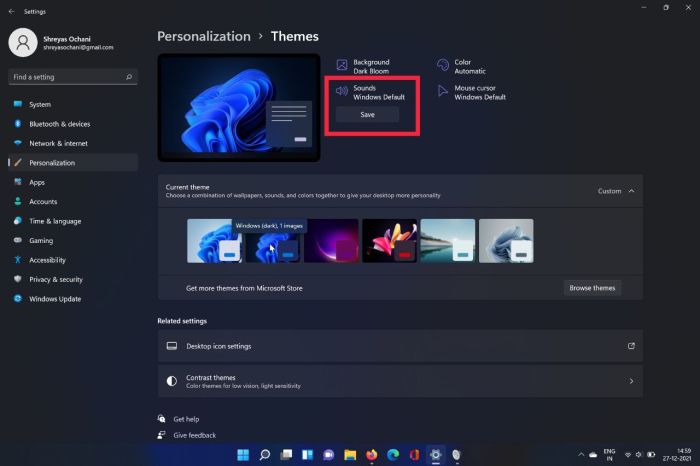Open Bluetooth & devices in sidebar
The height and width of the screenshot is (466, 700).
(73, 124)
